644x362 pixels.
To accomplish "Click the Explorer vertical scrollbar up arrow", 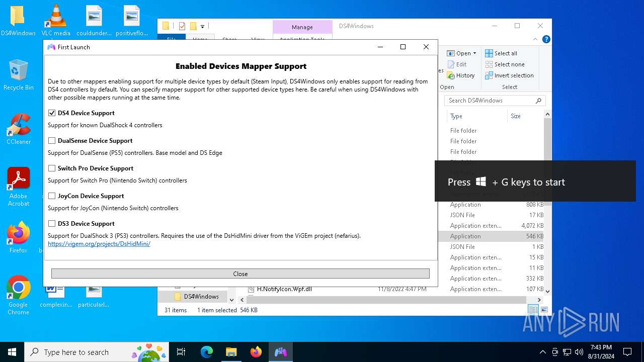I will click(547, 115).
